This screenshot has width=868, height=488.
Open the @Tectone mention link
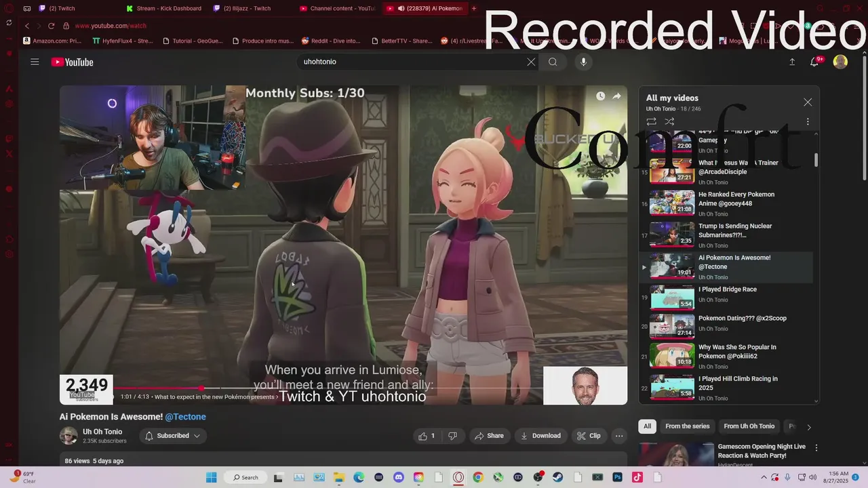coord(185,417)
